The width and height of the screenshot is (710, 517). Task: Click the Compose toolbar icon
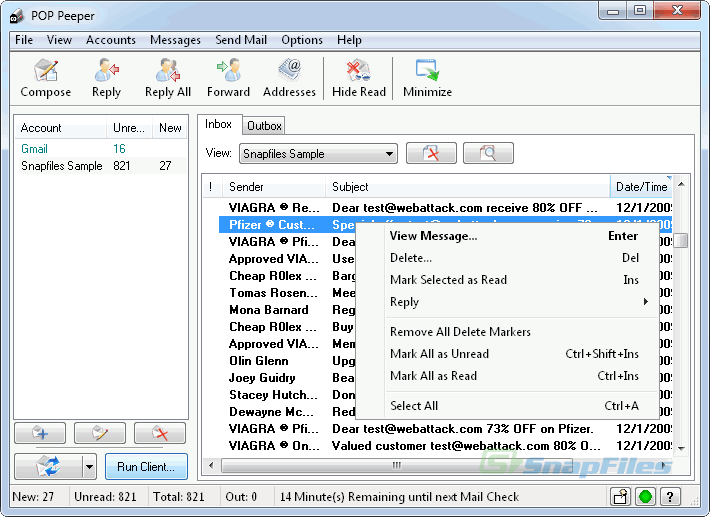(x=46, y=78)
